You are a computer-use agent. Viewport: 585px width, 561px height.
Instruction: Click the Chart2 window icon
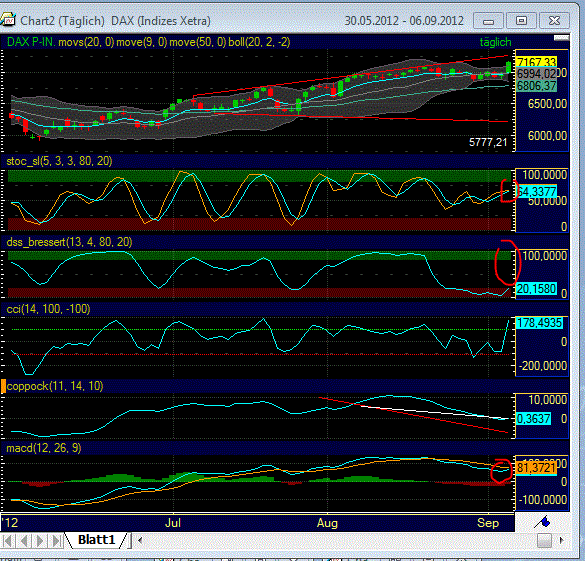coord(7,20)
